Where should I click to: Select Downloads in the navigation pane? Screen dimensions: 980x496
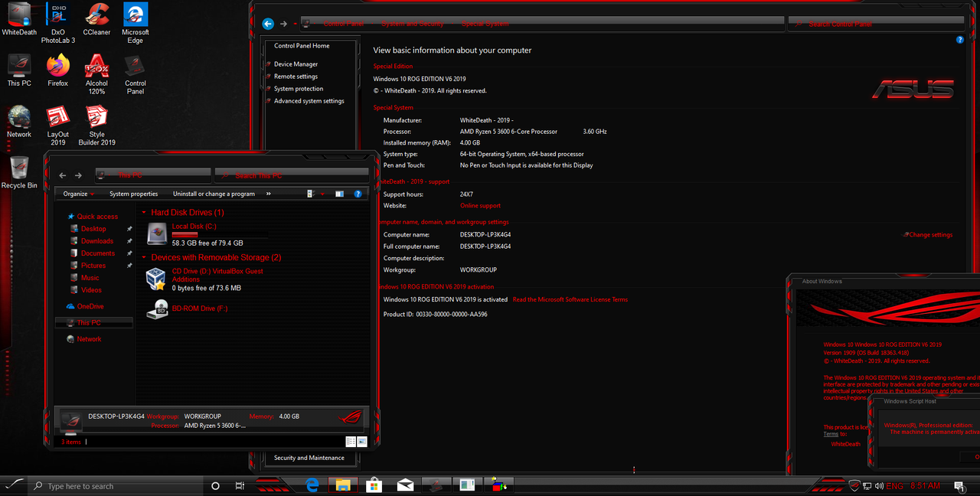click(97, 241)
